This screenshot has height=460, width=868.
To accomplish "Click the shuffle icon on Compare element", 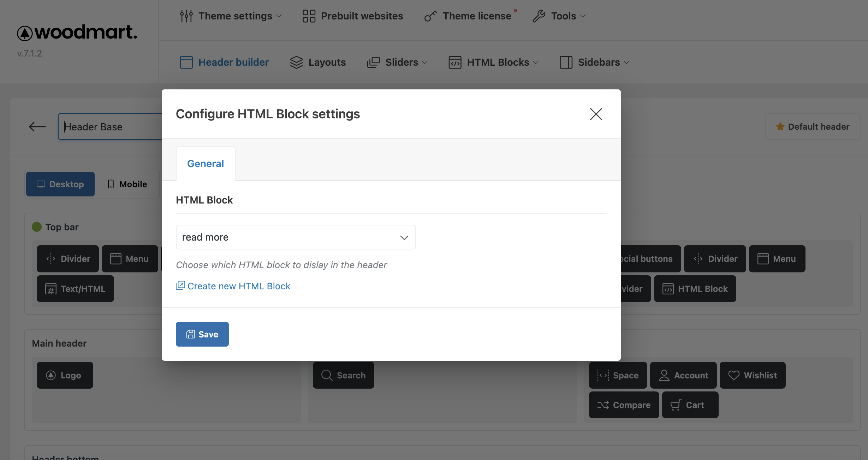I will (x=603, y=405).
